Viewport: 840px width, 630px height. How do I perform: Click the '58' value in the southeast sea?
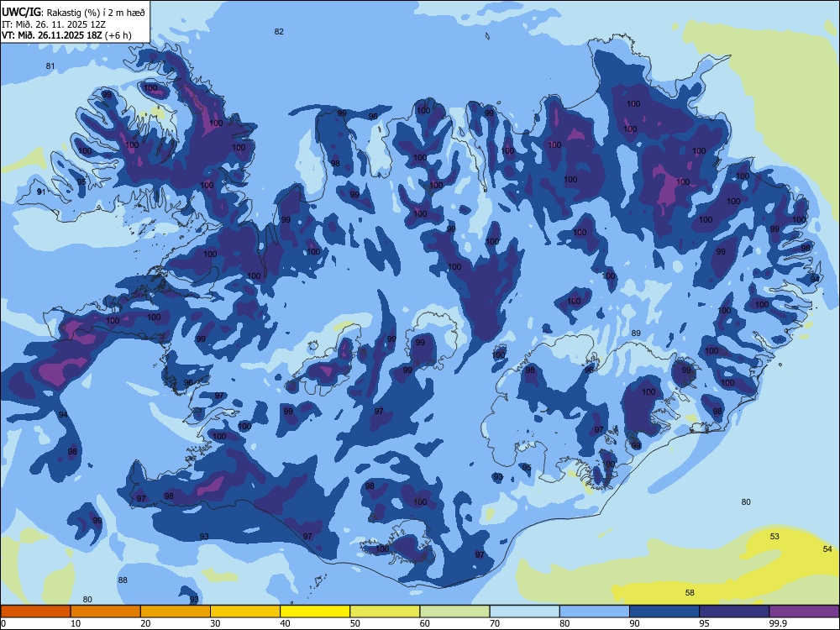coord(690,592)
